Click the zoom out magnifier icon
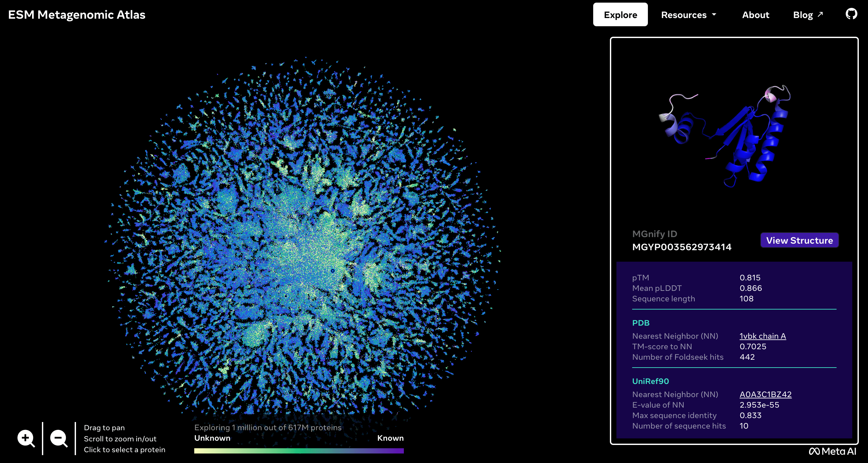Image resolution: width=868 pixels, height=463 pixels. coord(59,438)
